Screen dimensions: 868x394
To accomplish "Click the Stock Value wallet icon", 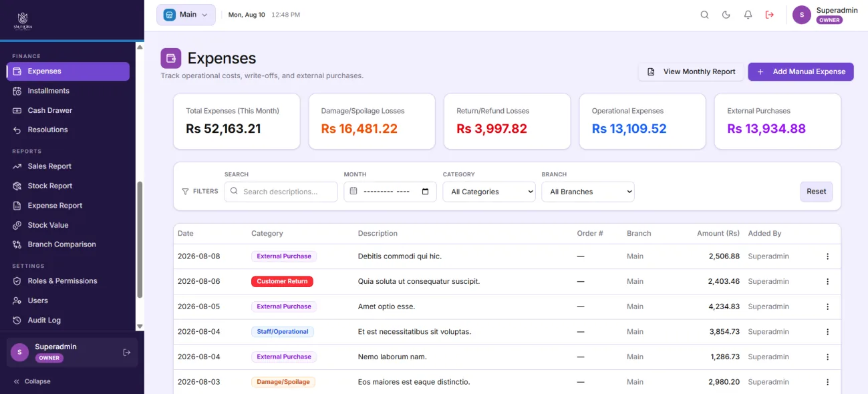I will [17, 225].
